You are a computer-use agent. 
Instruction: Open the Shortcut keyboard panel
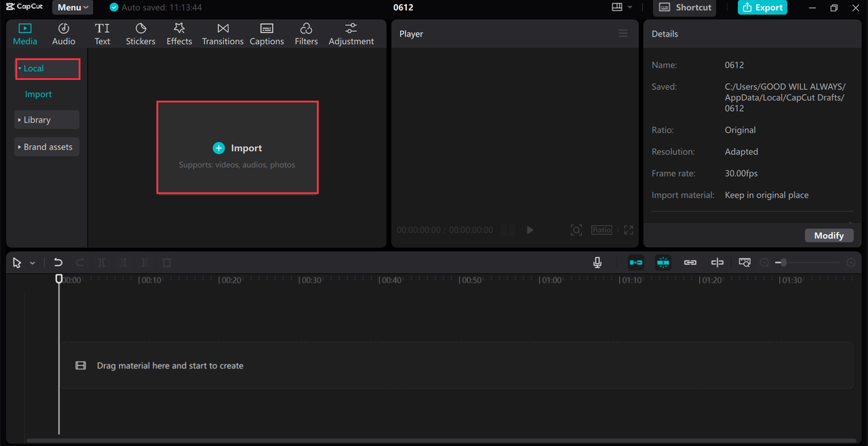pyautogui.click(x=685, y=7)
